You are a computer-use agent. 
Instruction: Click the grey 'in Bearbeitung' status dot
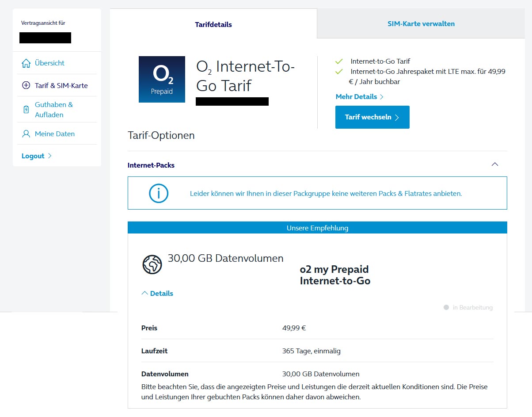[446, 307]
